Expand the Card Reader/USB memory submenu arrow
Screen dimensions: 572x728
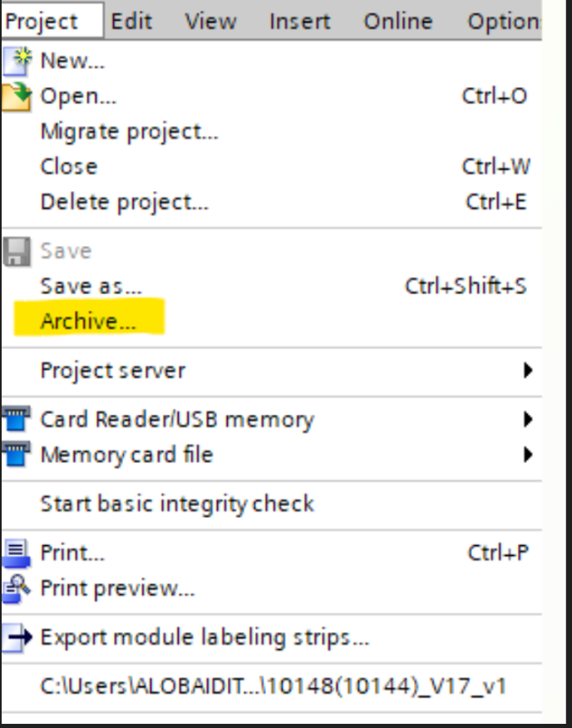pyautogui.click(x=527, y=420)
